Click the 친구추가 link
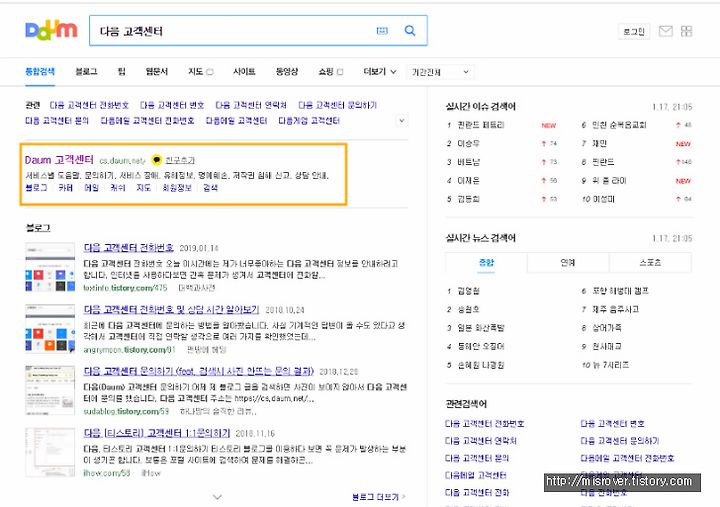Image resolution: width=720 pixels, height=507 pixels. tap(180, 160)
